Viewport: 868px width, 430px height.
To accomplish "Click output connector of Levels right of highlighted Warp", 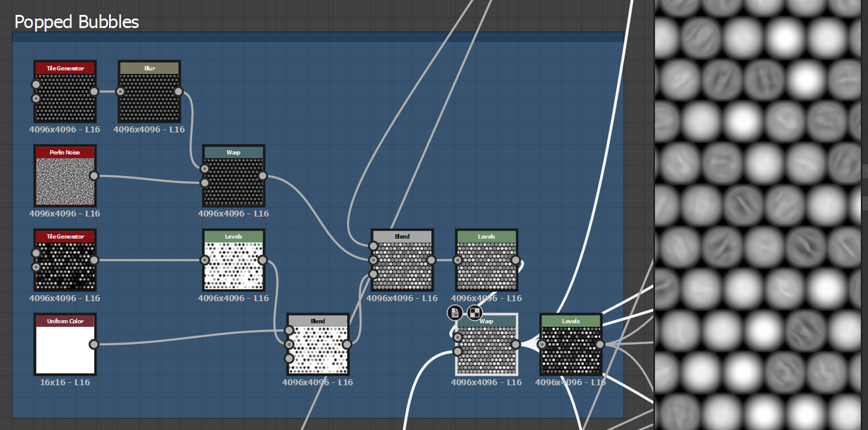I will coord(600,344).
